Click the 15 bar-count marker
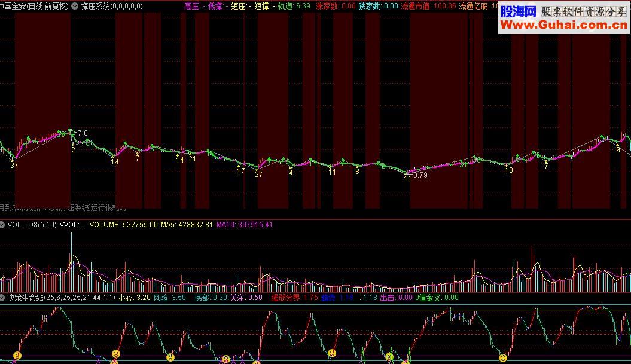This screenshot has width=631, height=364. [x=408, y=179]
